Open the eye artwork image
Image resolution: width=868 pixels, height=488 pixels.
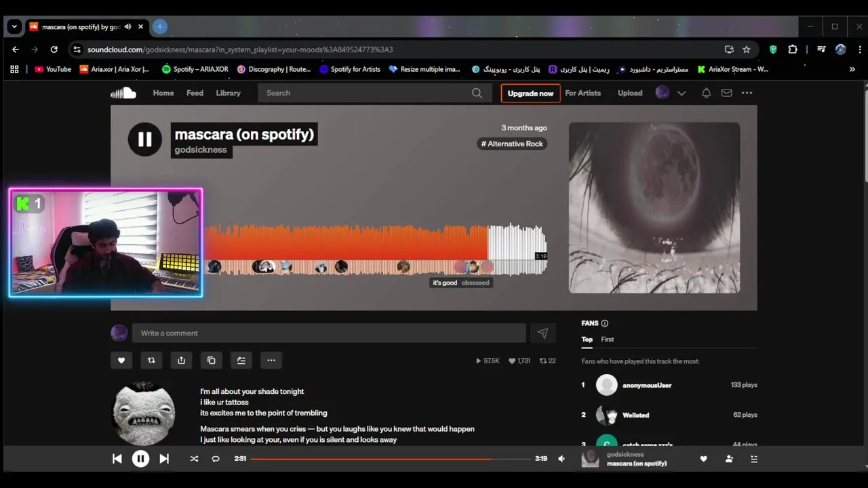pyautogui.click(x=654, y=207)
